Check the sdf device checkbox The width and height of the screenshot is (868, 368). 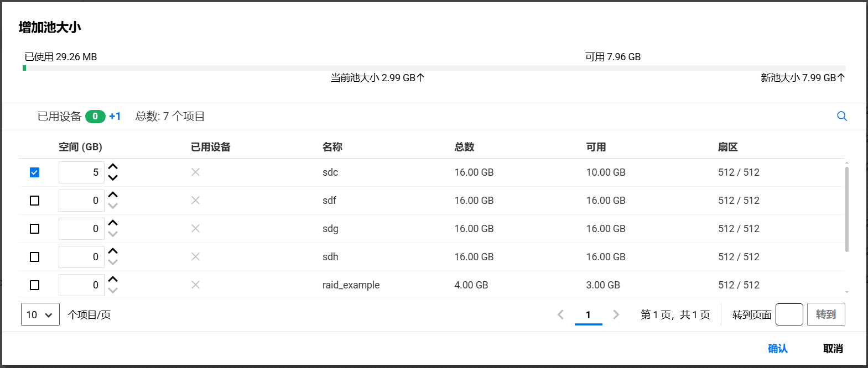coord(34,201)
